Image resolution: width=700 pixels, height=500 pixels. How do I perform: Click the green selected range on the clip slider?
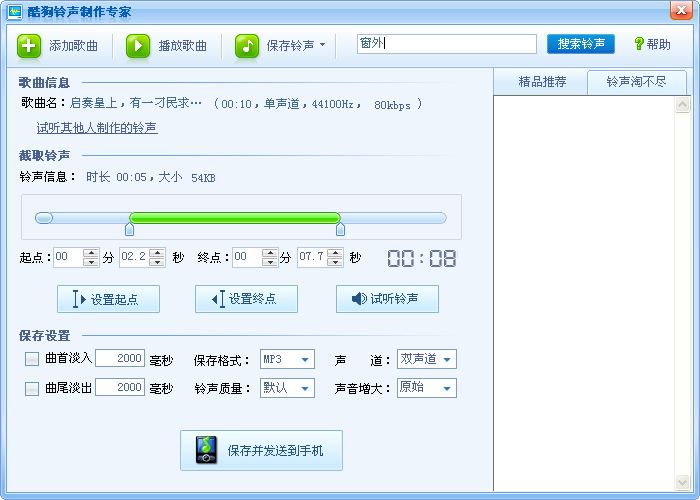click(x=235, y=218)
